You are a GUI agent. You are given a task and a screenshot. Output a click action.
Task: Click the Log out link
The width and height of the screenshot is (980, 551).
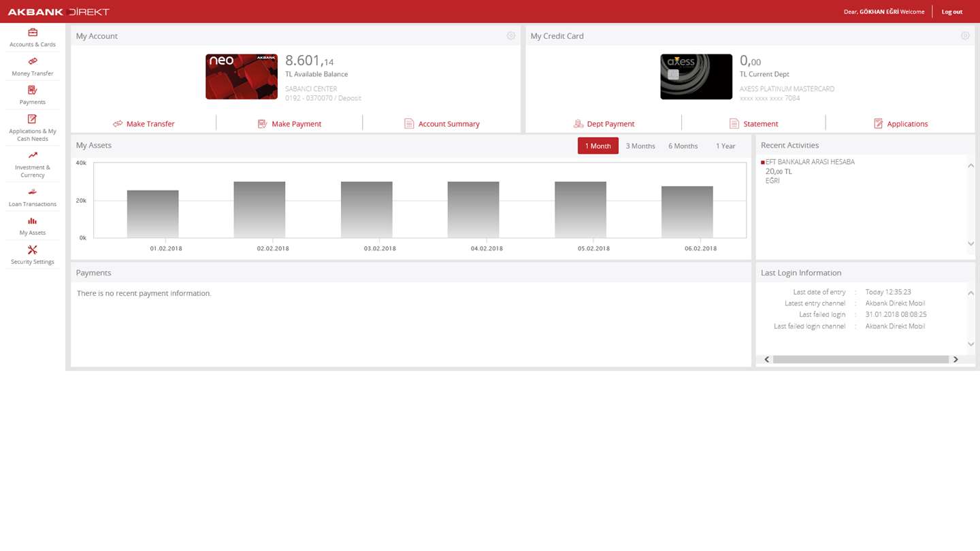pos(952,12)
